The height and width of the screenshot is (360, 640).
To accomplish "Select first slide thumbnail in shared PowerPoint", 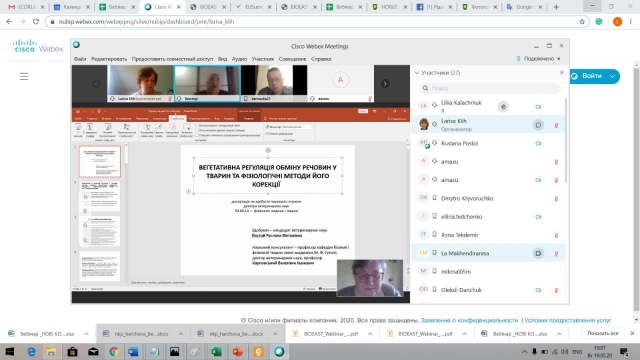I will (100, 161).
